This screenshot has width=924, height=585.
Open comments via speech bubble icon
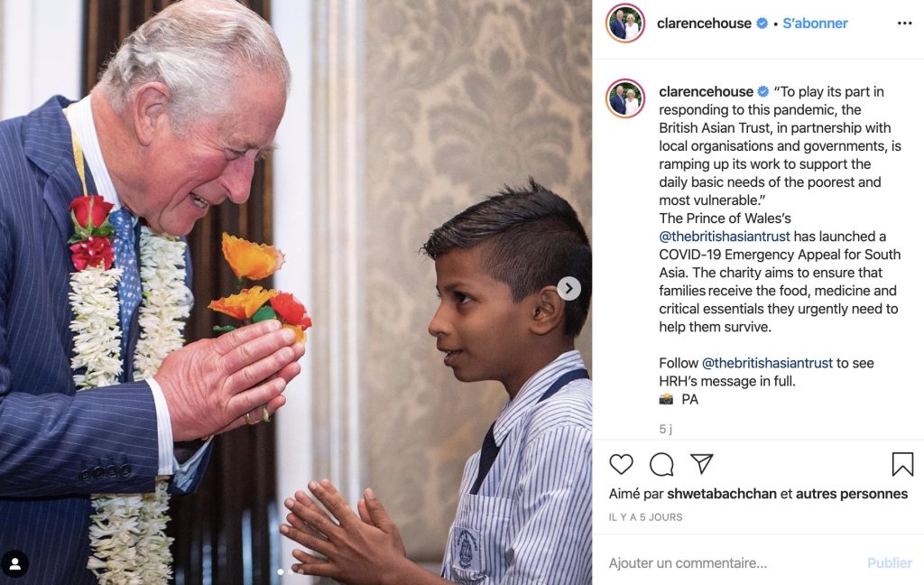coord(661,464)
